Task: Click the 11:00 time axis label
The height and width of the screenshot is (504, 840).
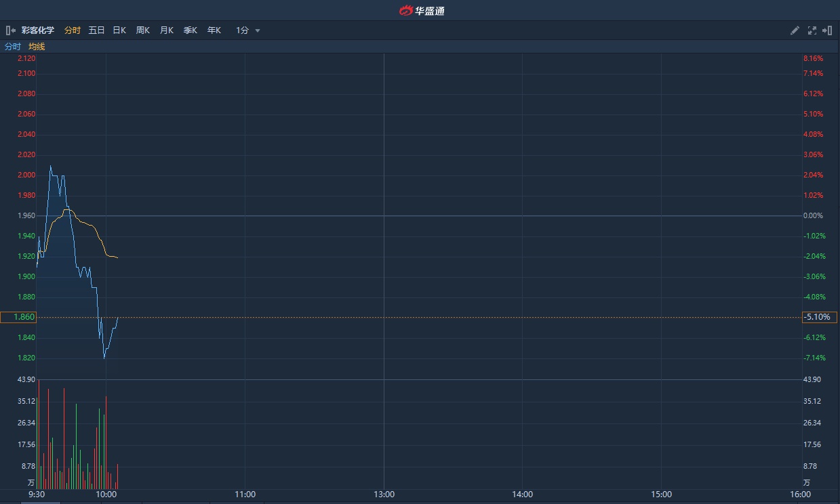Action: [x=245, y=495]
